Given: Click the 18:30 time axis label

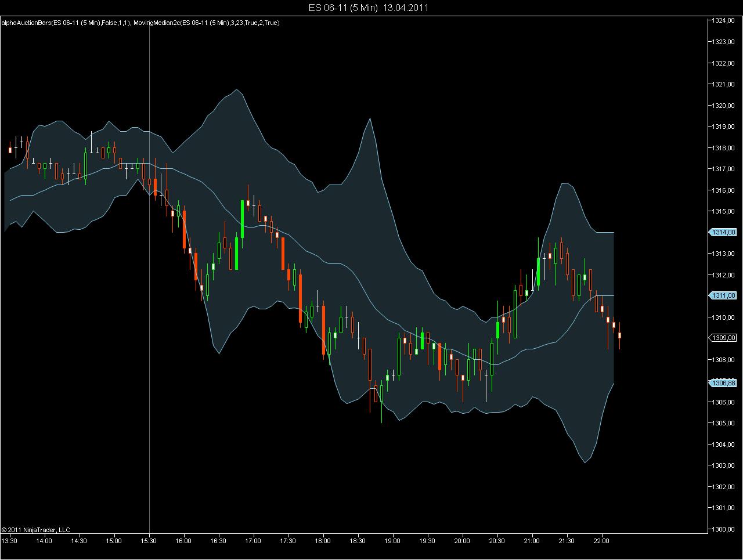Looking at the screenshot, I should coord(358,541).
